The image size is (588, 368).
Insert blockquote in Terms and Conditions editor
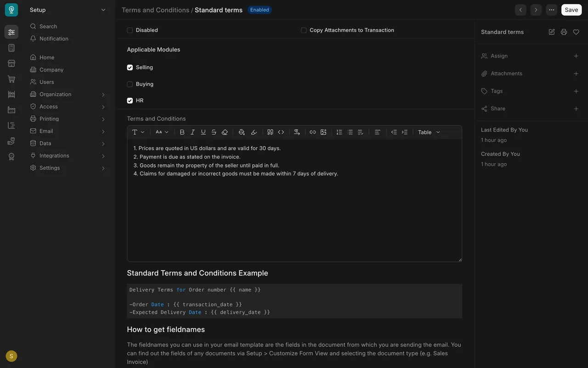(x=270, y=132)
